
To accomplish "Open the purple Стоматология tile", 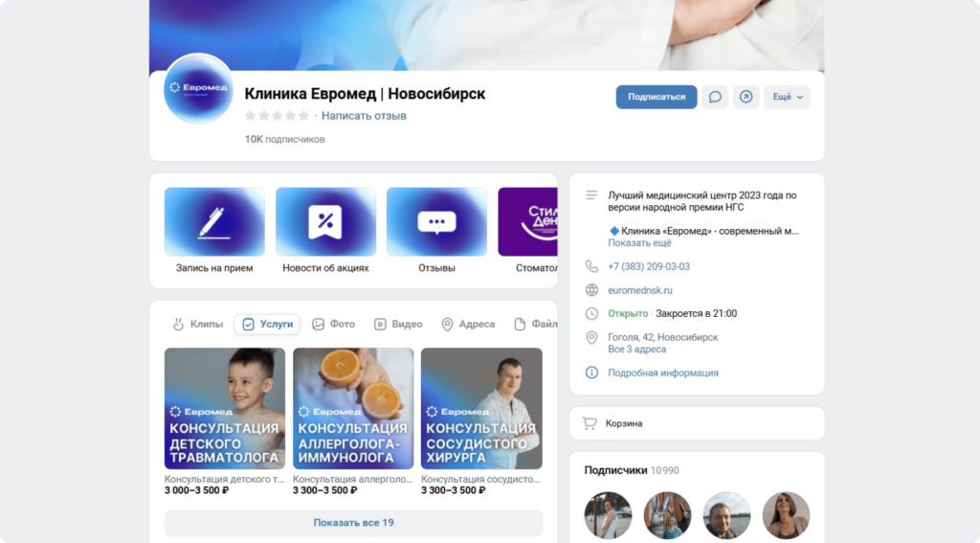I will tap(528, 230).
